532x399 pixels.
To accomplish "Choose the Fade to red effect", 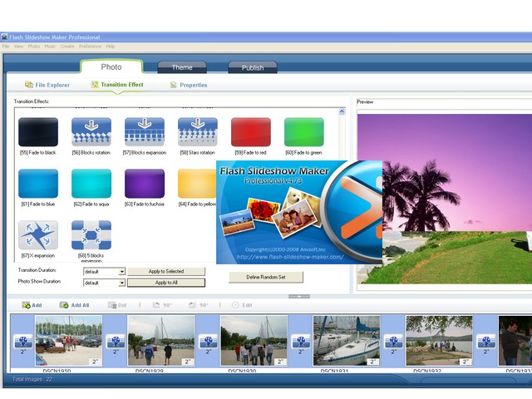I will 251,132.
